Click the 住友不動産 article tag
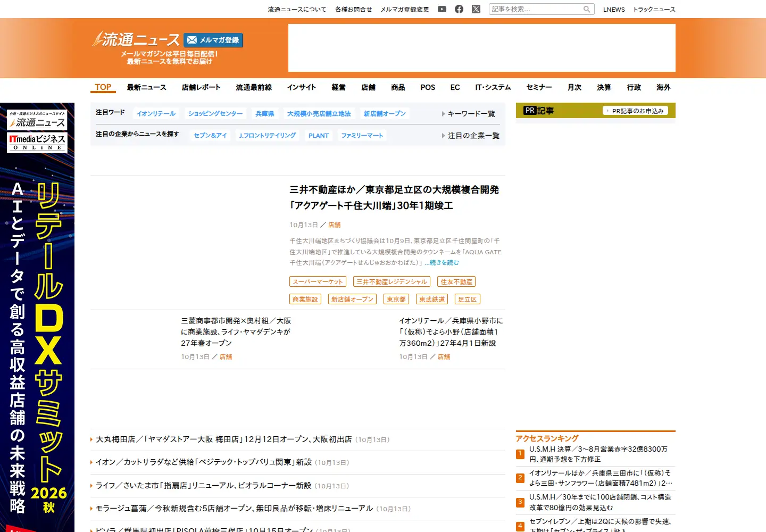The width and height of the screenshot is (766, 532). 456,282
